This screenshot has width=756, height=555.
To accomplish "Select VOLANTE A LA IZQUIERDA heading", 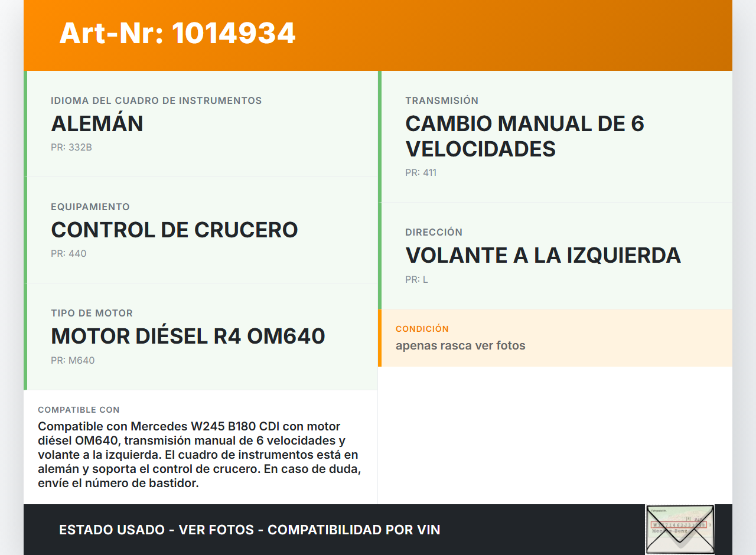I will 543,255.
